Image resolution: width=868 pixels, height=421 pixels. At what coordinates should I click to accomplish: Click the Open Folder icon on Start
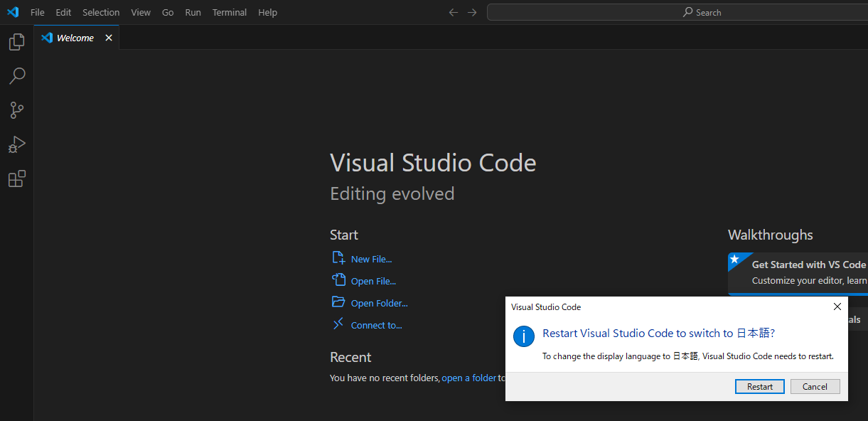pyautogui.click(x=339, y=302)
